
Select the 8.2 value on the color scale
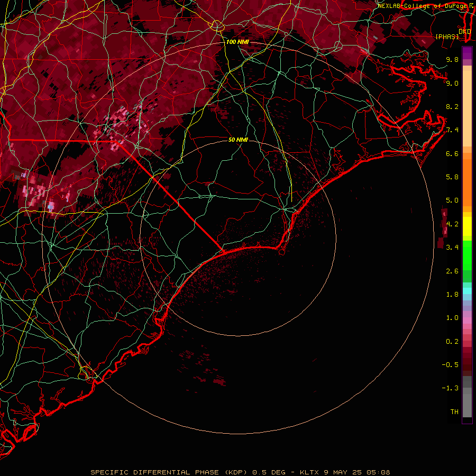[x=452, y=106]
